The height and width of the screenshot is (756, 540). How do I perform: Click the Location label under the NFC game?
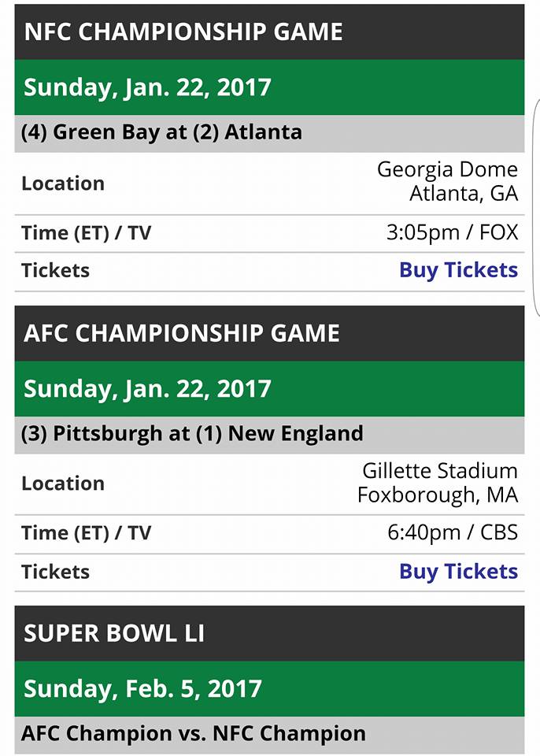pyautogui.click(x=63, y=183)
